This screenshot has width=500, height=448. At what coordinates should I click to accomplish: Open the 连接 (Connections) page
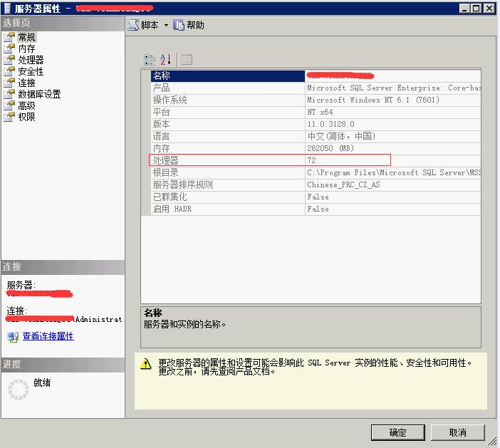click(x=26, y=83)
